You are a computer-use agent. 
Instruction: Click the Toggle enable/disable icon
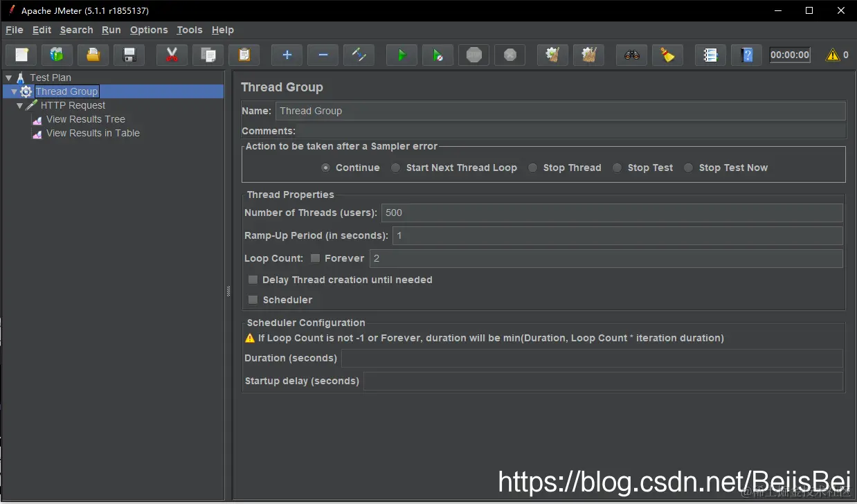[359, 55]
